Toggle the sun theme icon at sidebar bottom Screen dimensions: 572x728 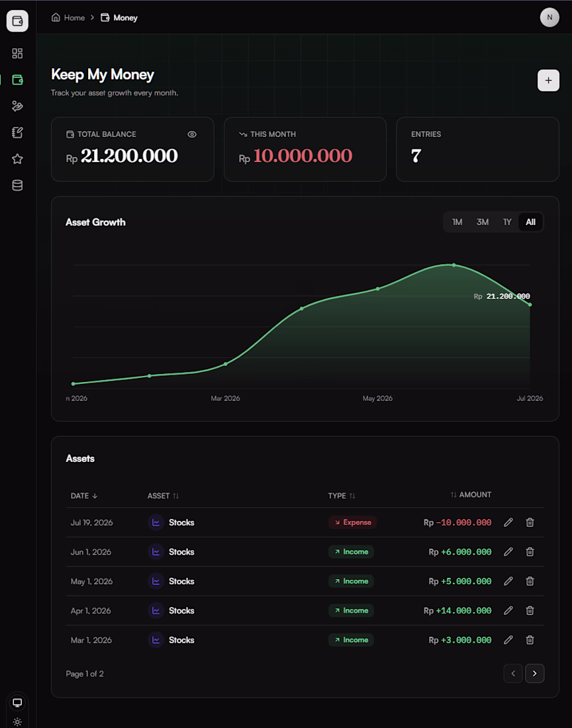tap(17, 722)
